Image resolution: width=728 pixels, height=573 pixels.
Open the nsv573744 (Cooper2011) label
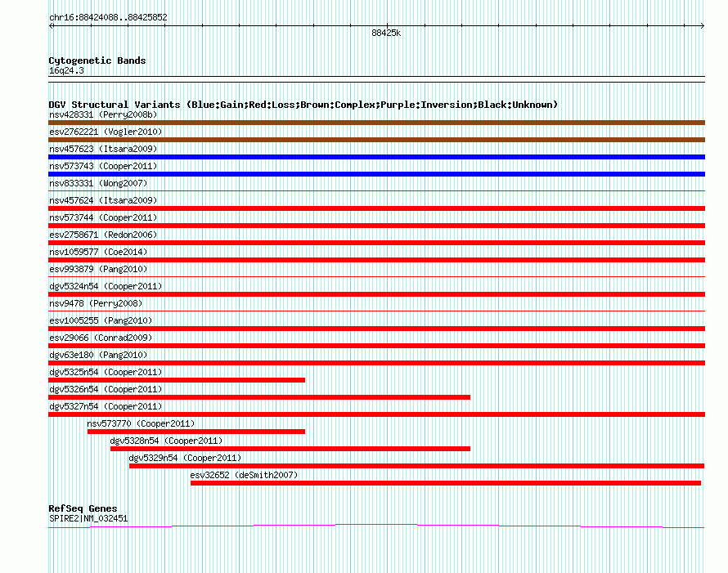(103, 217)
